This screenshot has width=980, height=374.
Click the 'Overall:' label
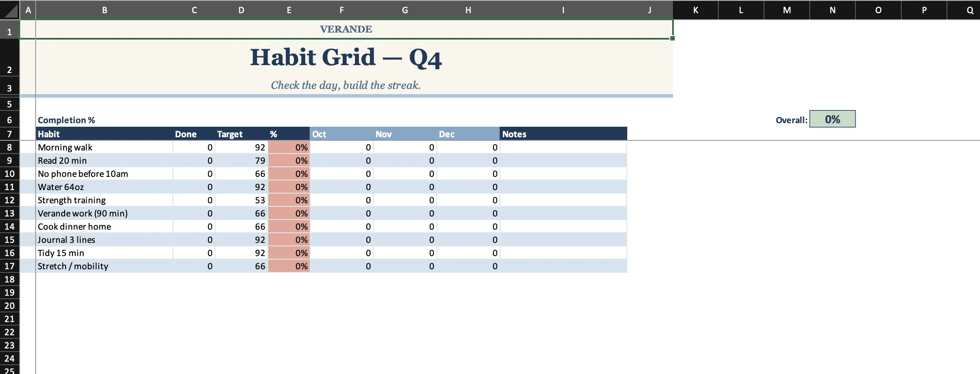click(x=791, y=120)
